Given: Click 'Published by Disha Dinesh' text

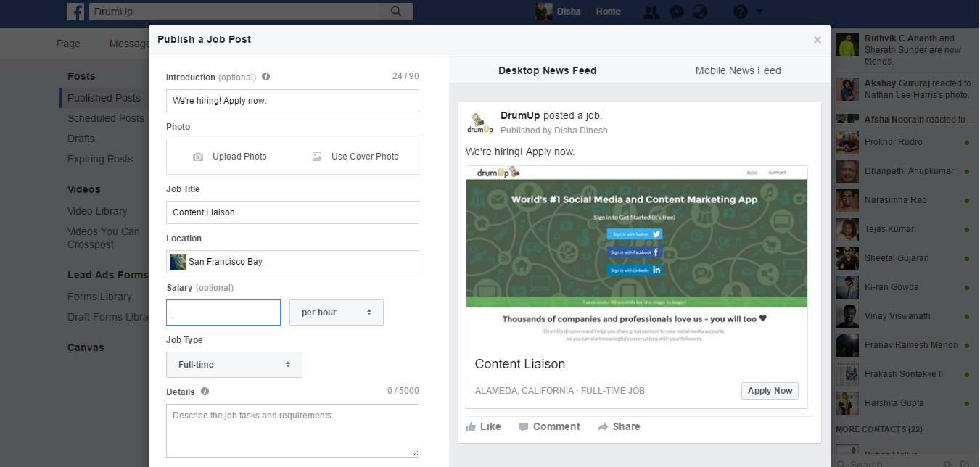Looking at the screenshot, I should coord(554,131).
